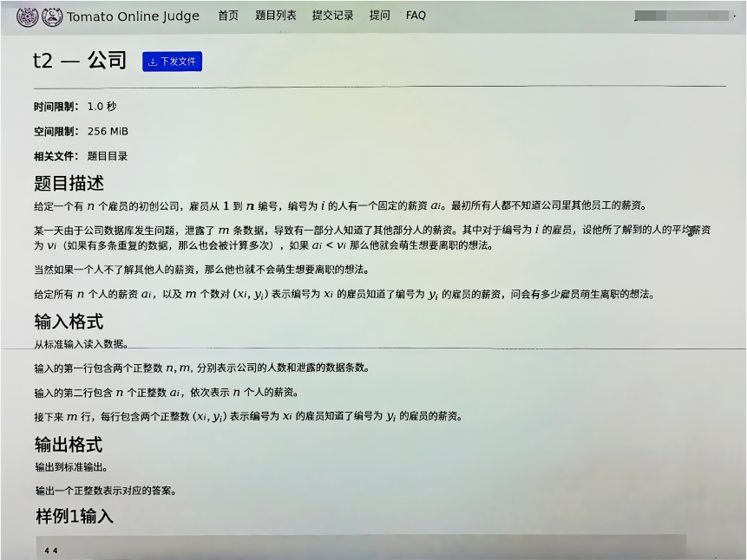
Task: Open the 首页 navigation item
Action: (x=228, y=15)
